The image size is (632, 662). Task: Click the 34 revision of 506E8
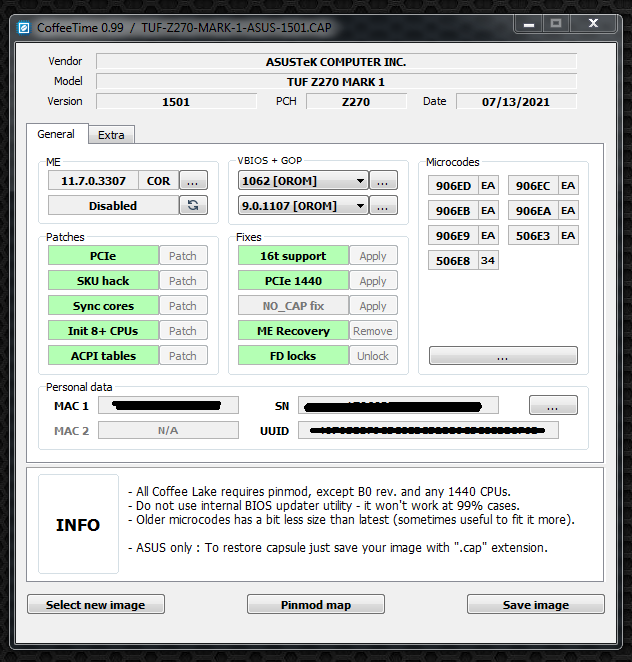coord(488,260)
